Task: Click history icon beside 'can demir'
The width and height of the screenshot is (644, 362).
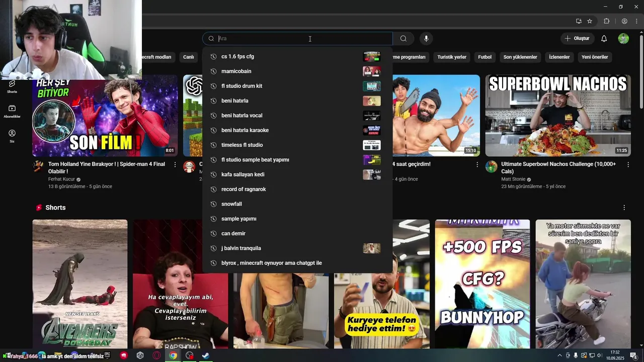Action: tap(213, 233)
